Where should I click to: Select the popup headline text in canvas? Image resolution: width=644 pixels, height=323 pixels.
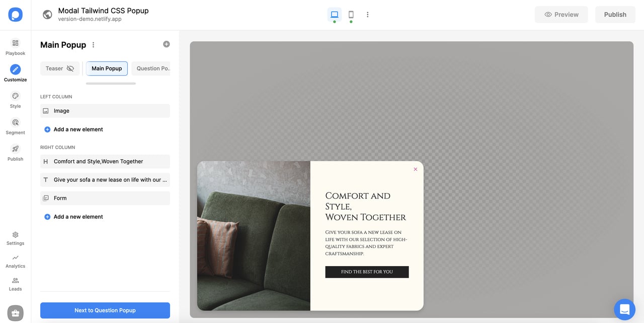coord(366,207)
